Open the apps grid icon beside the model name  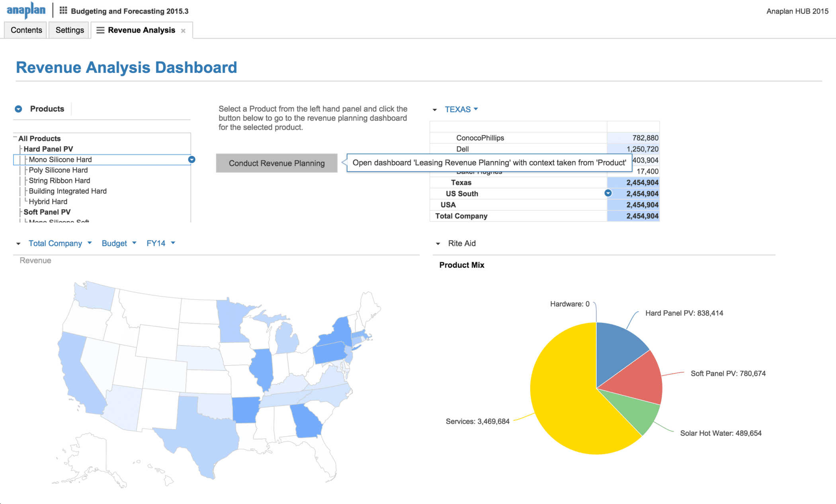pyautogui.click(x=63, y=11)
